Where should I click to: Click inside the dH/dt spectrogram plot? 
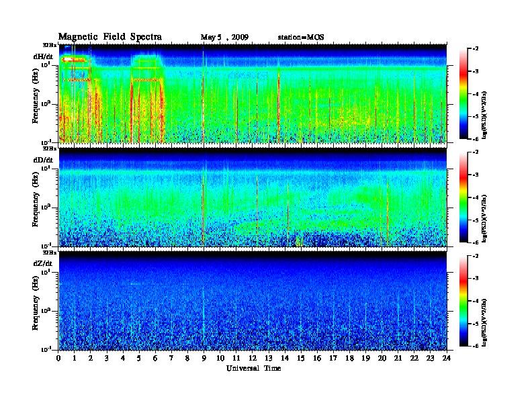click(x=253, y=93)
